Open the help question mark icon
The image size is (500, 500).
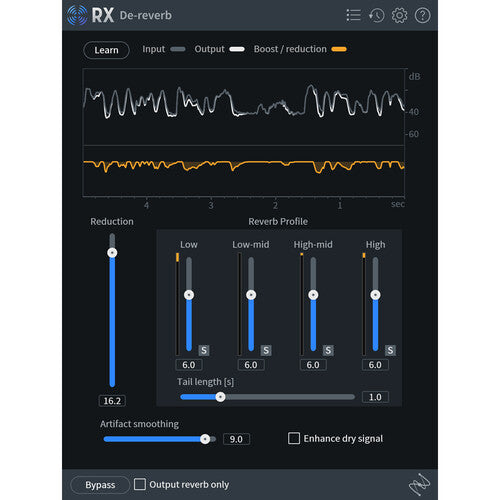point(422,15)
